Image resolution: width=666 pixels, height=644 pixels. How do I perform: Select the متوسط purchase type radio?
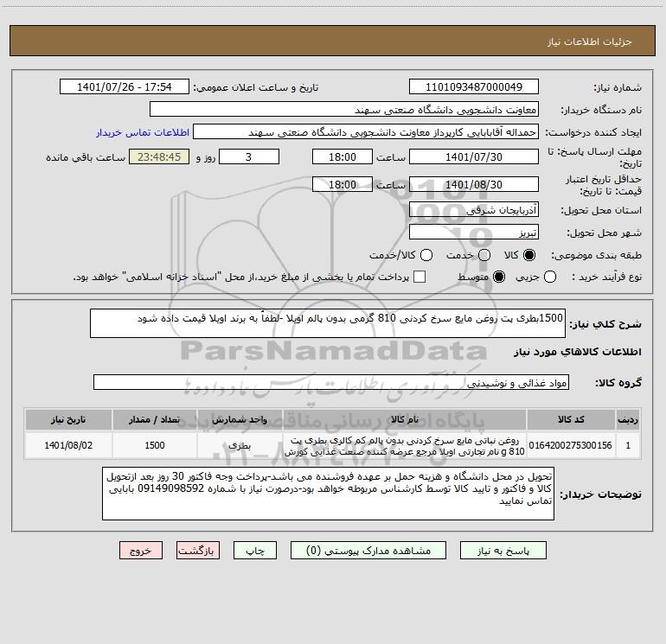499,277
